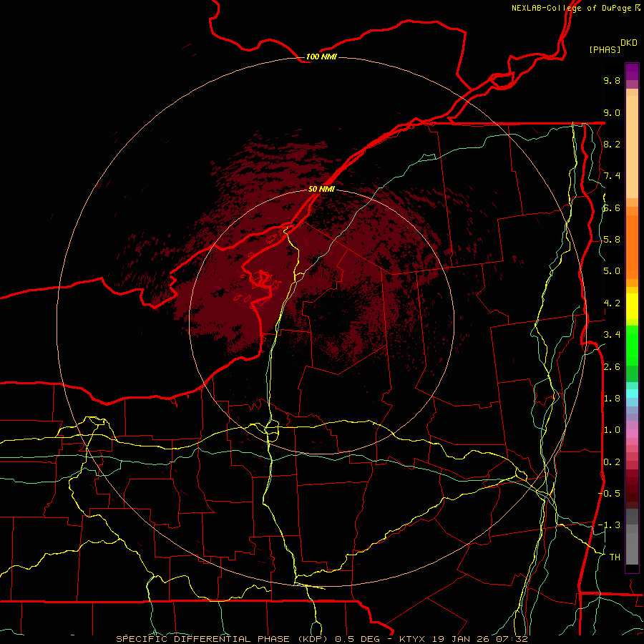Image resolution: width=644 pixels, height=644 pixels.
Task: Click the purple top segment of the color bar
Action: 632,72
